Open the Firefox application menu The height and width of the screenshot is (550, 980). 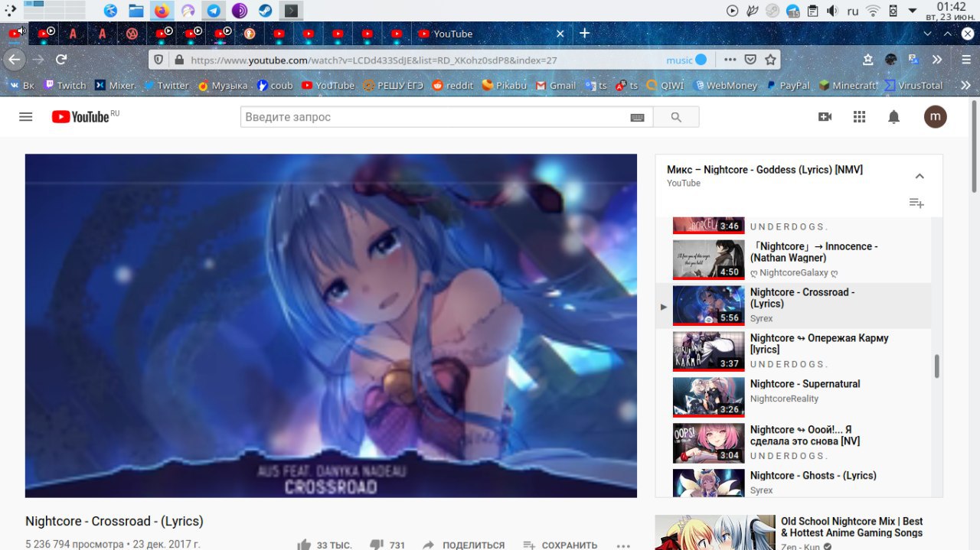pos(966,59)
